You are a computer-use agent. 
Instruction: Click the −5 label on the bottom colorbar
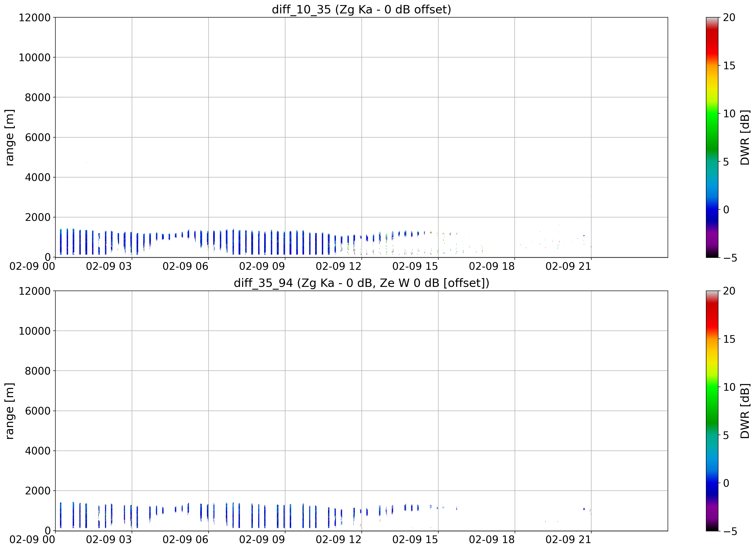coord(730,531)
